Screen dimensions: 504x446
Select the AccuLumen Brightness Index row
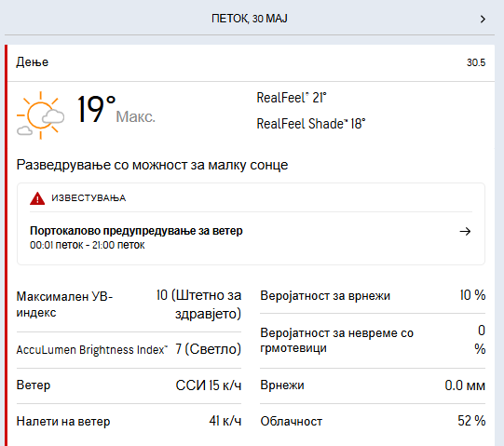(129, 349)
